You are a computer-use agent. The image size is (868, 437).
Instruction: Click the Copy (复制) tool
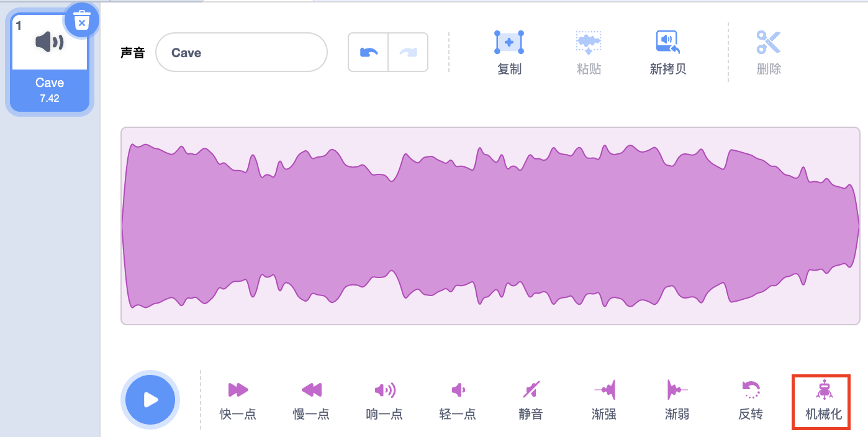509,43
